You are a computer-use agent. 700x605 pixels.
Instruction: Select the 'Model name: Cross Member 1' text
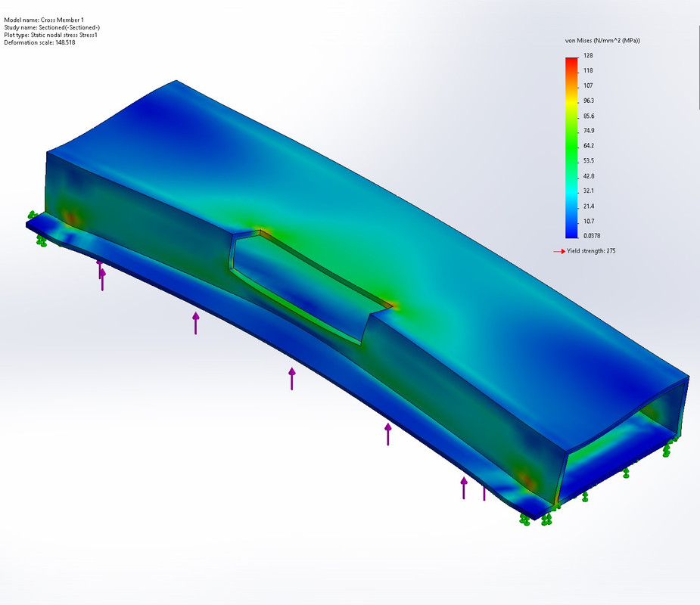click(44, 20)
